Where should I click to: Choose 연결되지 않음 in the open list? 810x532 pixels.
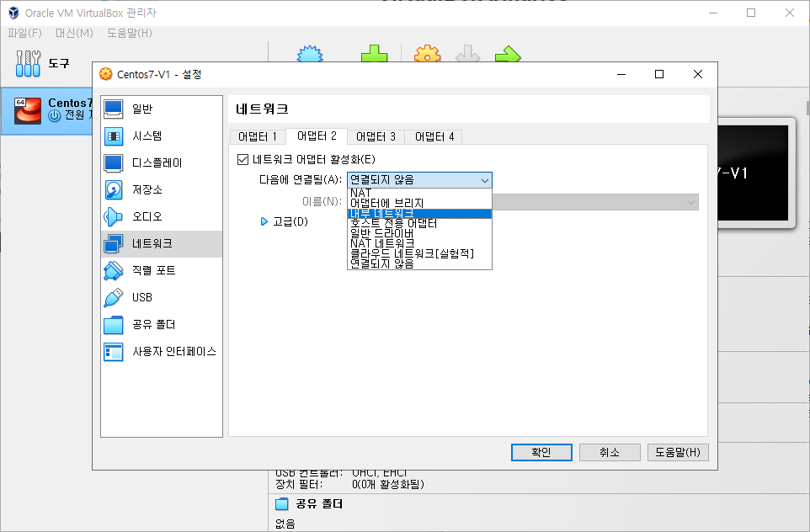419,263
